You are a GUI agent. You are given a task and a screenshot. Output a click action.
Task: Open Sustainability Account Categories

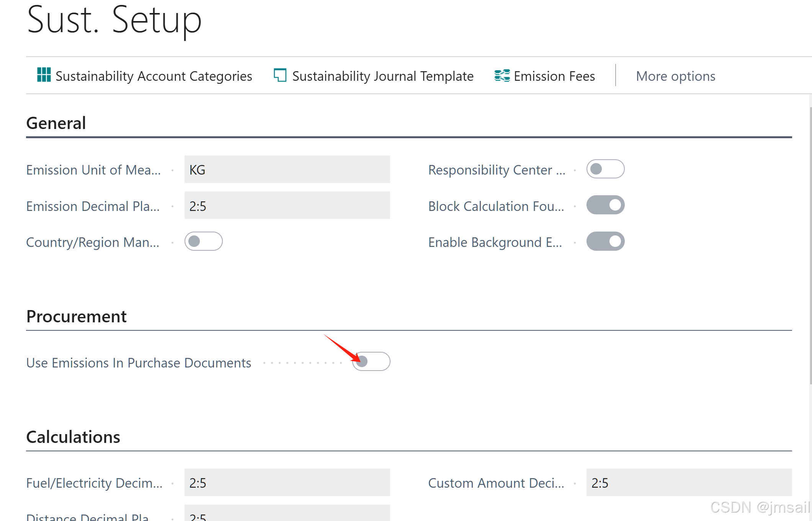(x=144, y=76)
